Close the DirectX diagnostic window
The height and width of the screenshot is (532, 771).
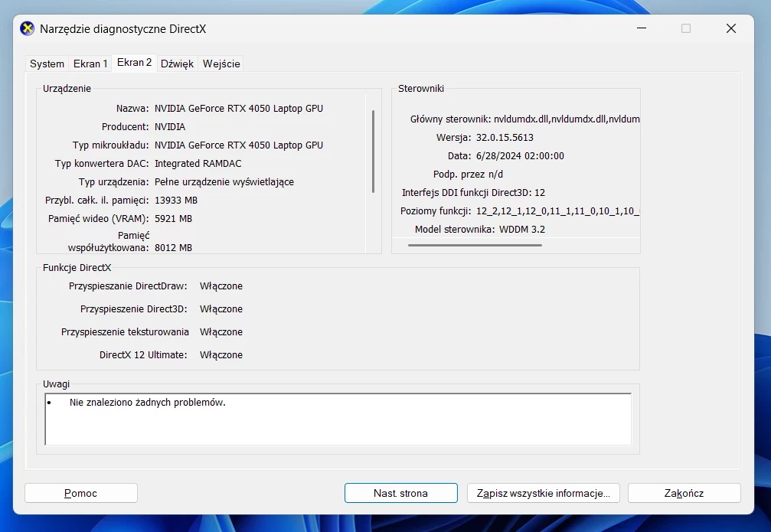731,28
